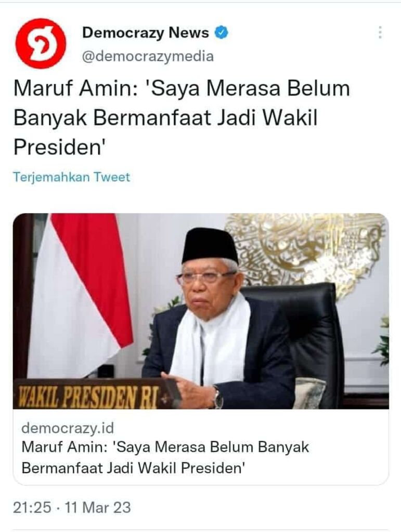Open the three-dot tweet options menu

pyautogui.click(x=380, y=33)
